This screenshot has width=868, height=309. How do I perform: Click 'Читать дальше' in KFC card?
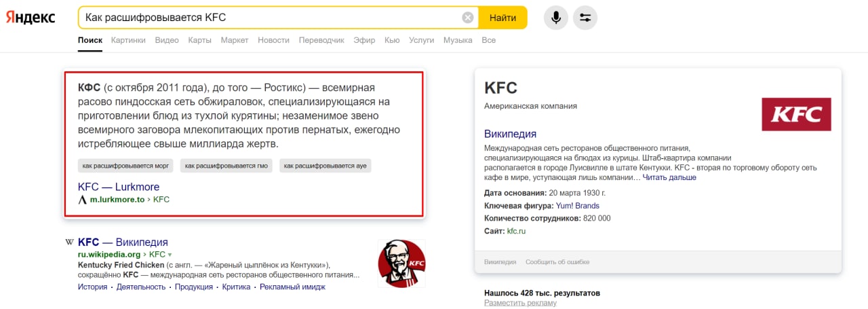point(669,177)
